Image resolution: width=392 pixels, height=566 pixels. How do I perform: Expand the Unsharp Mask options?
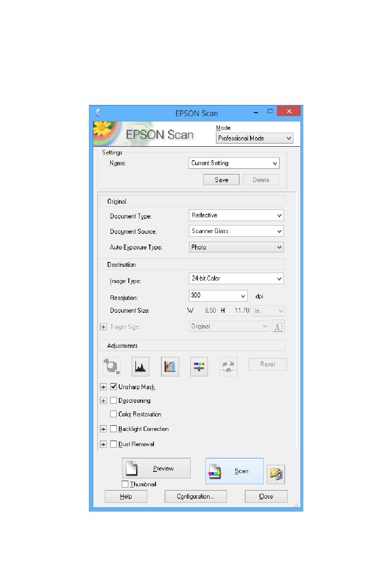click(x=104, y=387)
